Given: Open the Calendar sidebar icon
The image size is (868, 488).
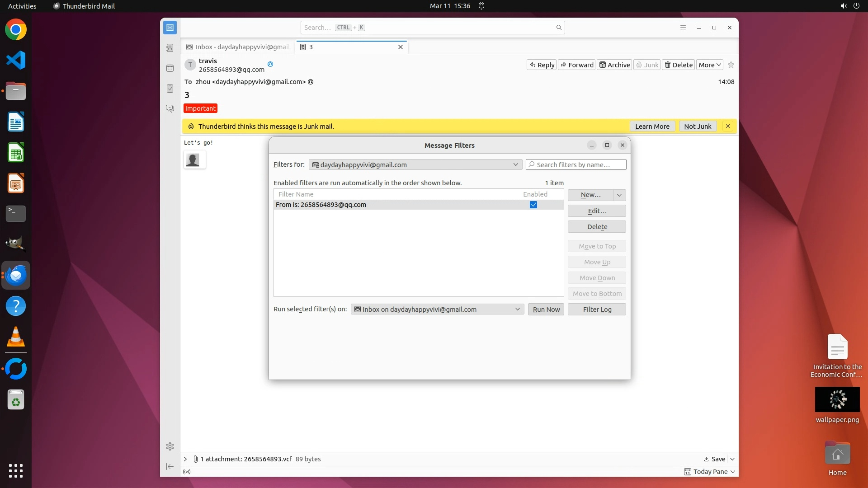Looking at the screenshot, I should (x=170, y=68).
